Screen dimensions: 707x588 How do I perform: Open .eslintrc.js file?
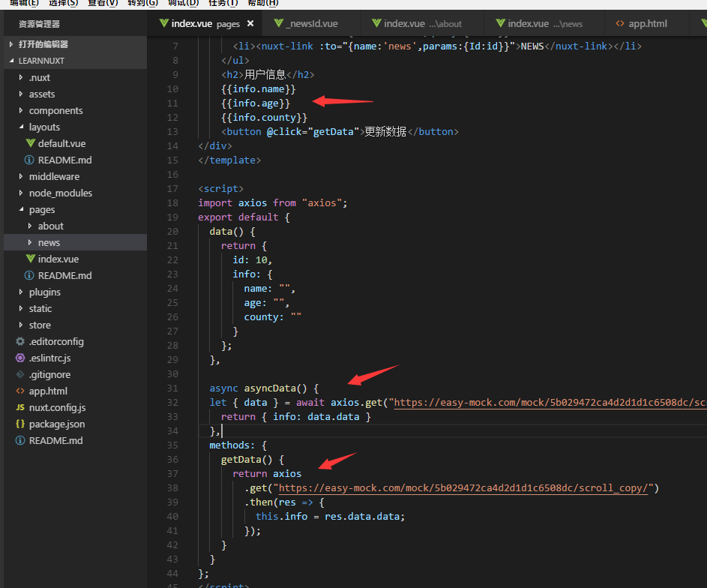tap(49, 358)
